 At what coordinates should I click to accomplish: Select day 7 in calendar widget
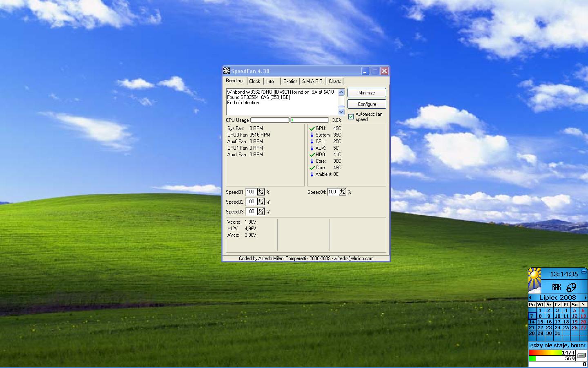(532, 316)
